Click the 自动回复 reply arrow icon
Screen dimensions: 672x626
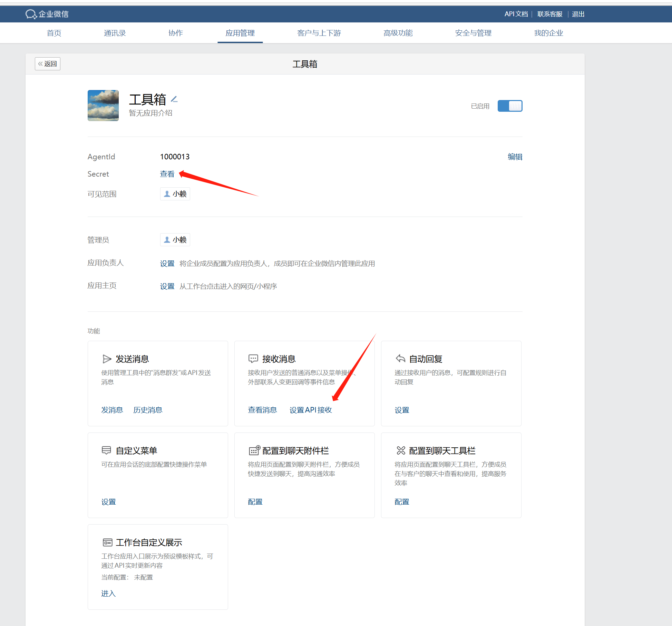point(400,359)
